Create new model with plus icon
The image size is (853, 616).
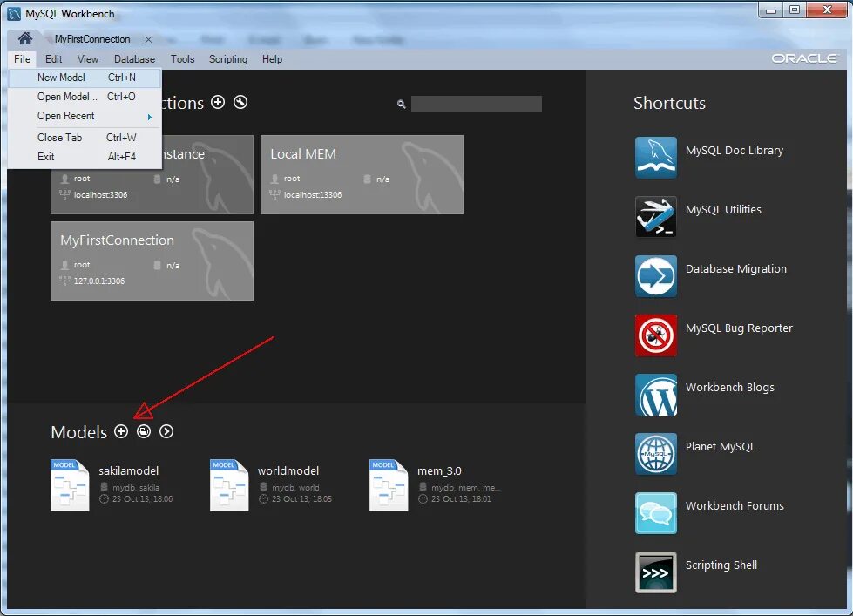[x=121, y=431]
